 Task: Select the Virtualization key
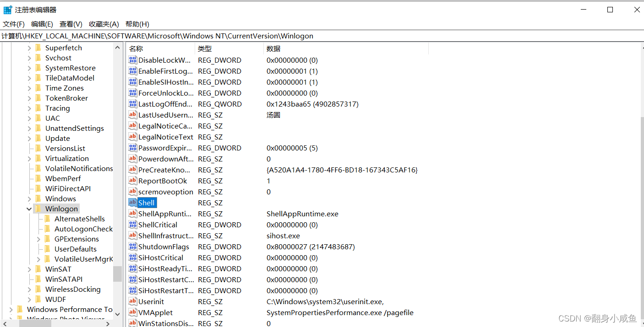click(67, 159)
